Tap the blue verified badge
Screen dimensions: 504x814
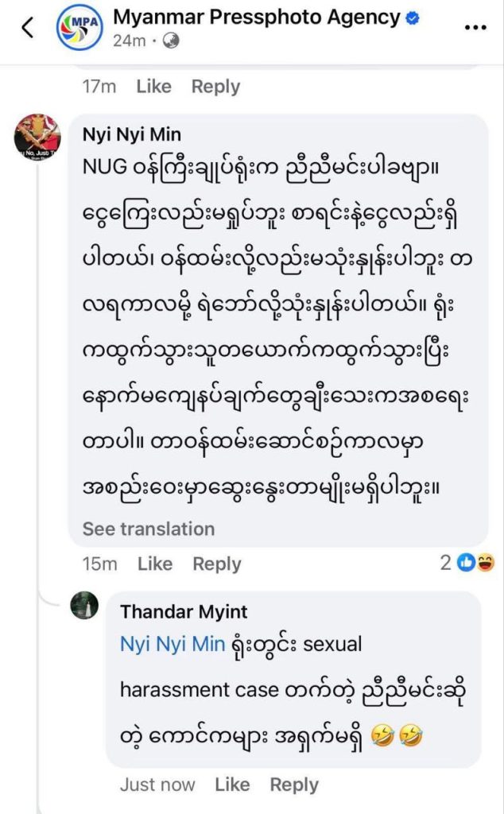click(x=413, y=17)
